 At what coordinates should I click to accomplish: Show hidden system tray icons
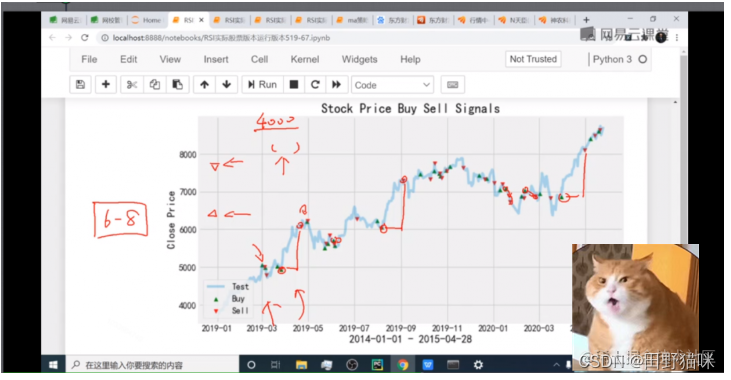pyautogui.click(x=556, y=365)
